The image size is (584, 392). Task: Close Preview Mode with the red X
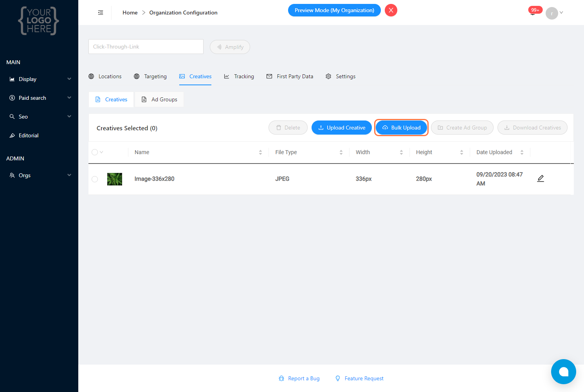pyautogui.click(x=391, y=10)
